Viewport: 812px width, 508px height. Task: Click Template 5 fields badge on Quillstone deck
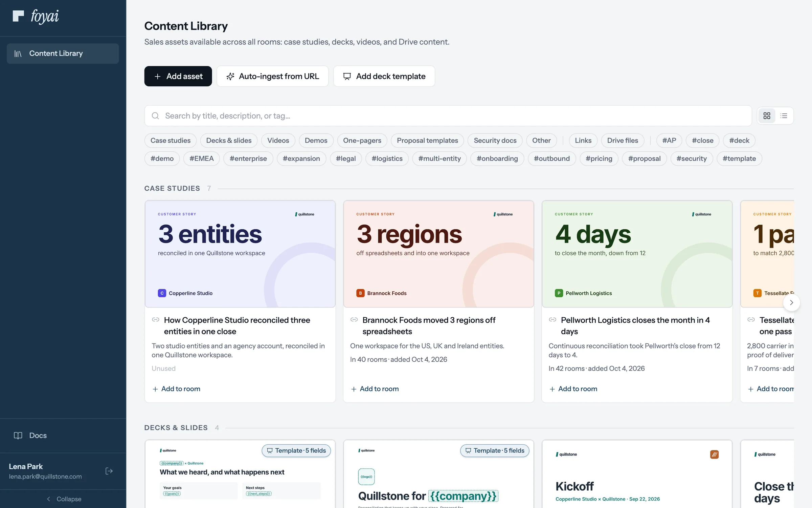tap(495, 451)
